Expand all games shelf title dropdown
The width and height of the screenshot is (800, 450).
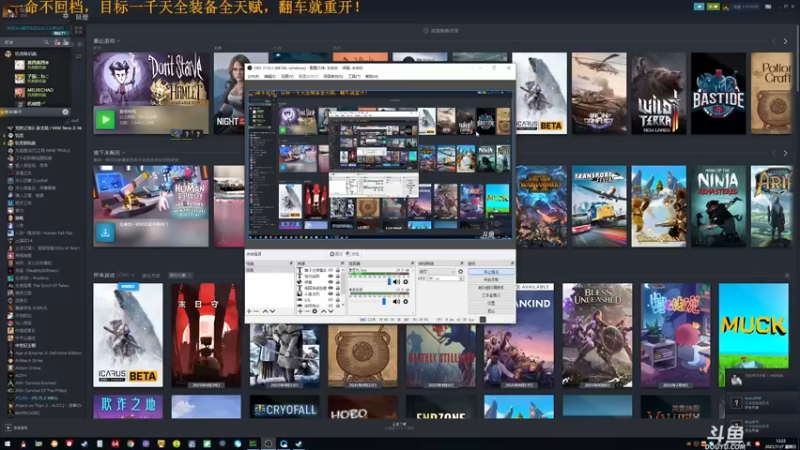pyautogui.click(x=133, y=276)
